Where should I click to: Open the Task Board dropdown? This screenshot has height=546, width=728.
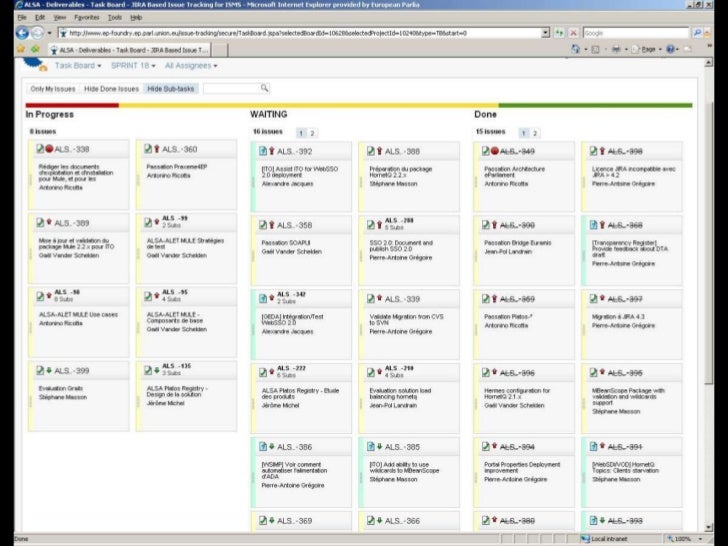coord(78,65)
